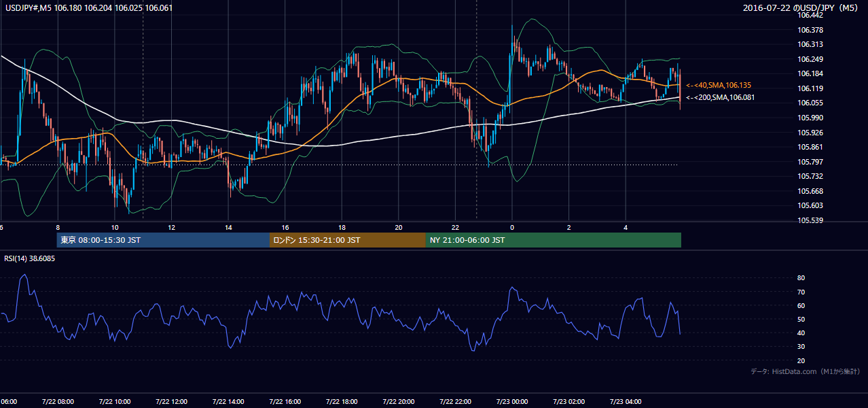The height and width of the screenshot is (408, 868).
Task: Click the 7/23 04:00 date axis label
Action: pyautogui.click(x=626, y=402)
